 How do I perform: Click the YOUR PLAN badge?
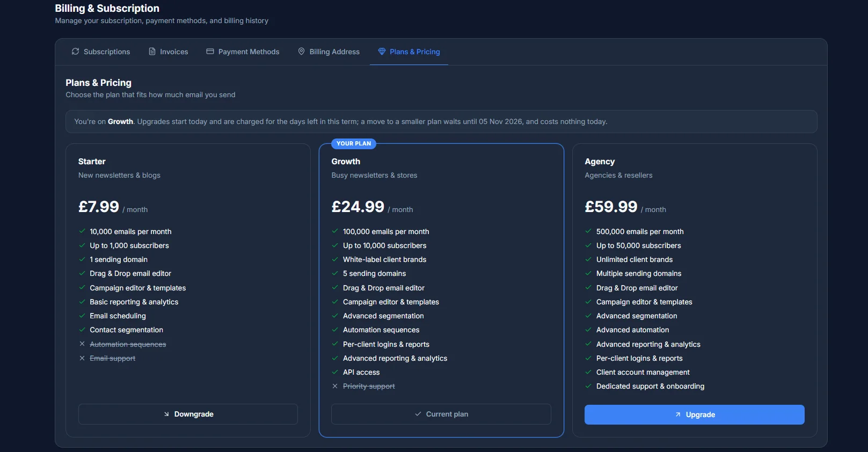pyautogui.click(x=354, y=143)
